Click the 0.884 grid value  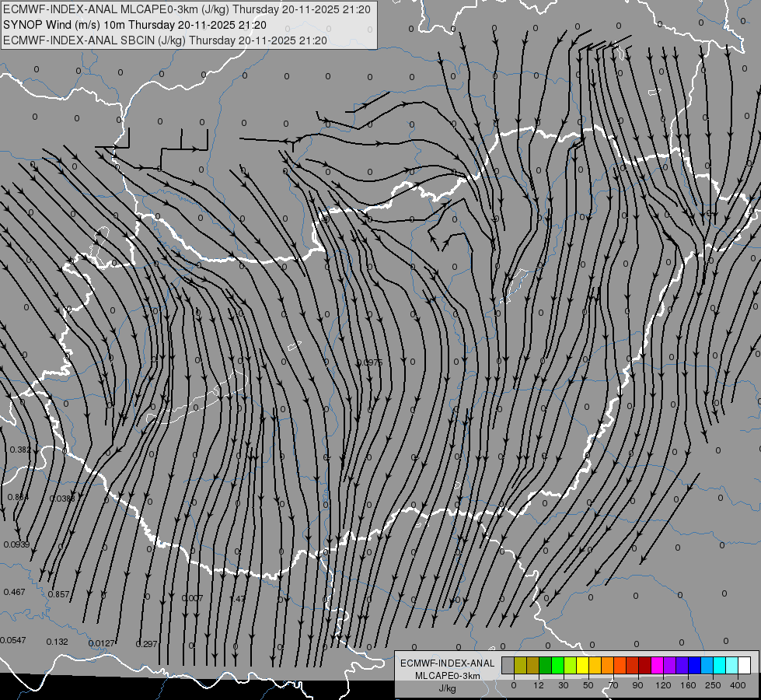coord(19,498)
